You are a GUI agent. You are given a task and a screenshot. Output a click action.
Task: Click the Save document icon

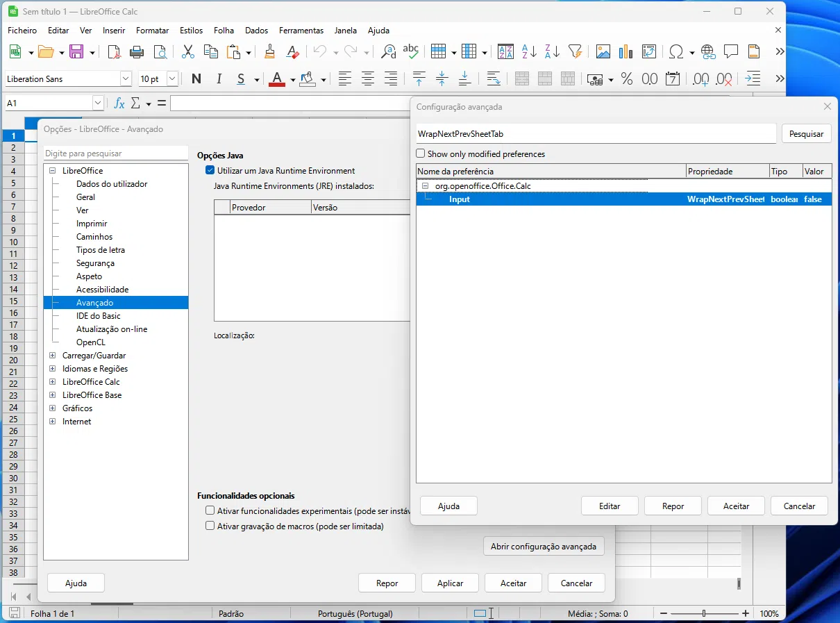[76, 52]
